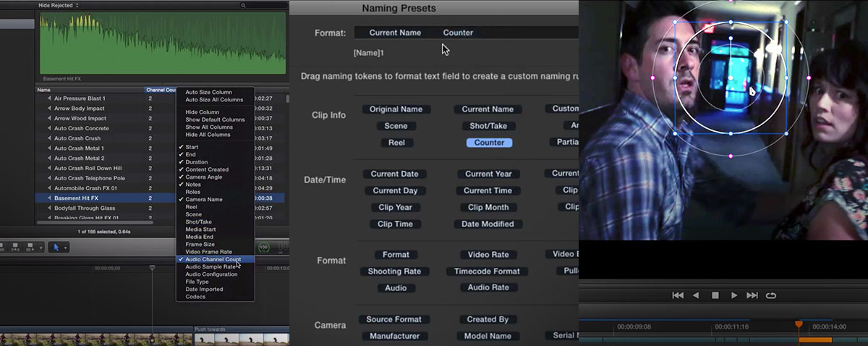Viewport: 868px width, 346px height.
Task: Select the Auto Crash Telephone Pole row
Action: [x=160, y=178]
